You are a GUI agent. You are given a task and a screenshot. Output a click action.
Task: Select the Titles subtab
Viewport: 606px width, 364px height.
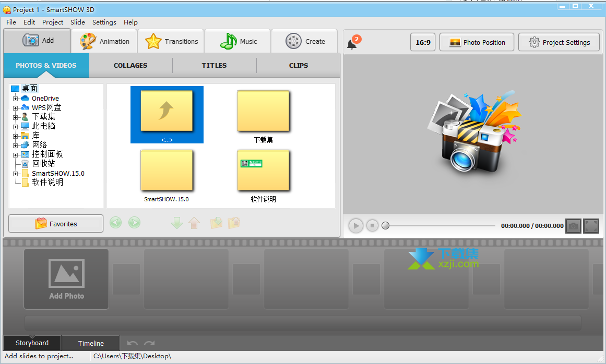coord(214,66)
